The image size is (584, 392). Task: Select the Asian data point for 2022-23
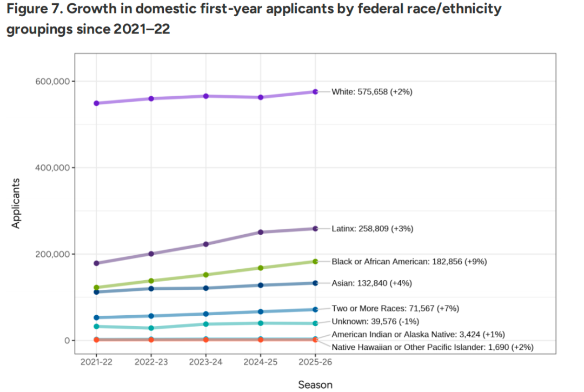click(151, 289)
